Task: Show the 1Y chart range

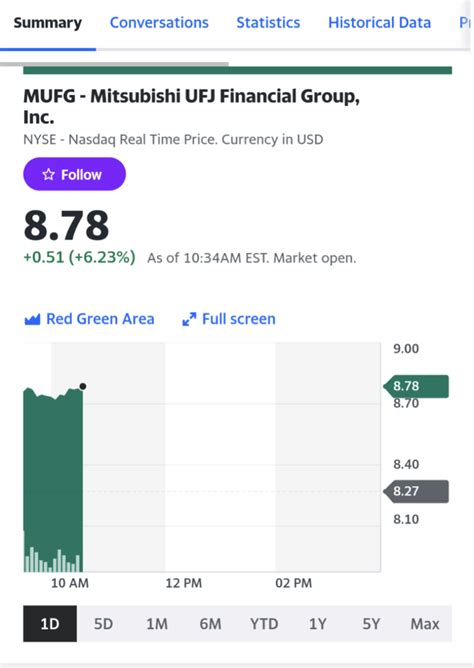Action: pos(318,624)
